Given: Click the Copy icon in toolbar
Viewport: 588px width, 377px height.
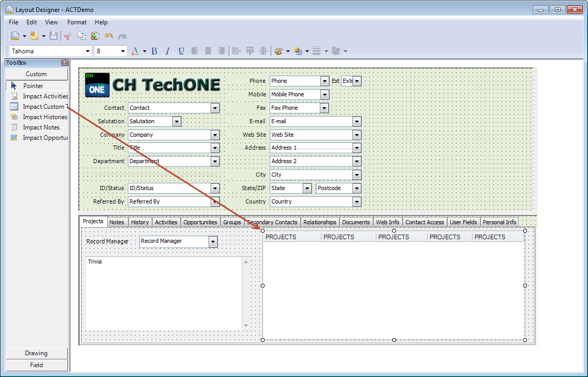Looking at the screenshot, I should coord(82,36).
